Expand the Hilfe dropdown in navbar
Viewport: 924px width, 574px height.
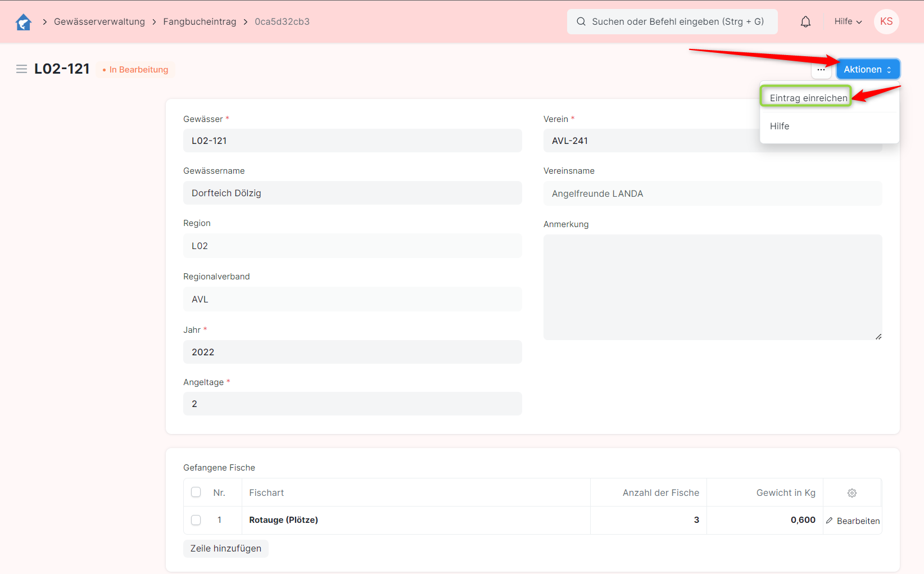tap(848, 21)
